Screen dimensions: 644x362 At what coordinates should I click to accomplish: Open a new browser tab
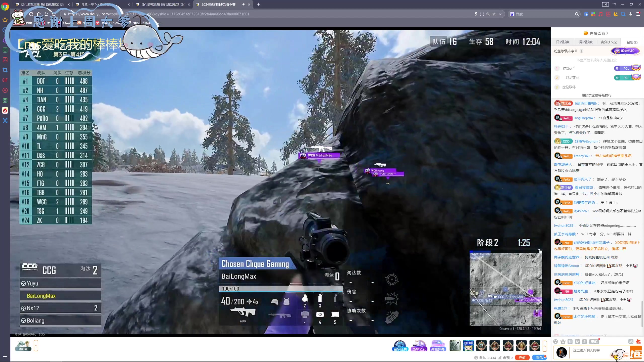point(258,4)
